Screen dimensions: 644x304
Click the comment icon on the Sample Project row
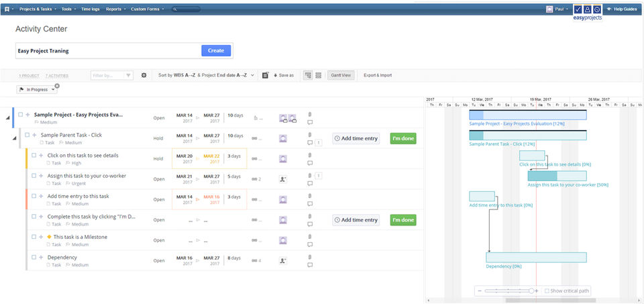pyautogui.click(x=310, y=122)
